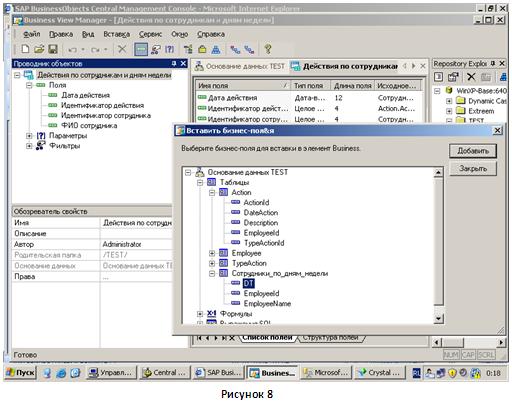Expand Dynamic Cascading folder in Repository Explorer
Image resolution: width=512 pixels, height=405 pixels.
click(x=449, y=101)
